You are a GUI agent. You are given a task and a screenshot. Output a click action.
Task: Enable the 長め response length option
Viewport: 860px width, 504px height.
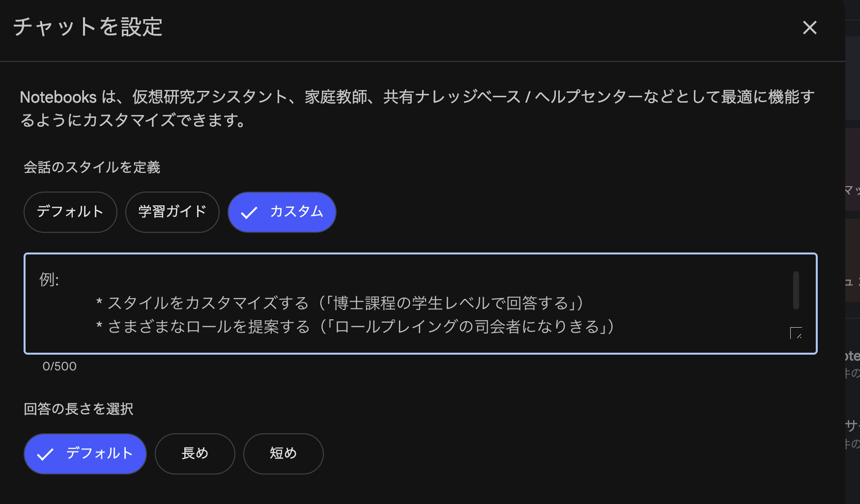pyautogui.click(x=195, y=453)
